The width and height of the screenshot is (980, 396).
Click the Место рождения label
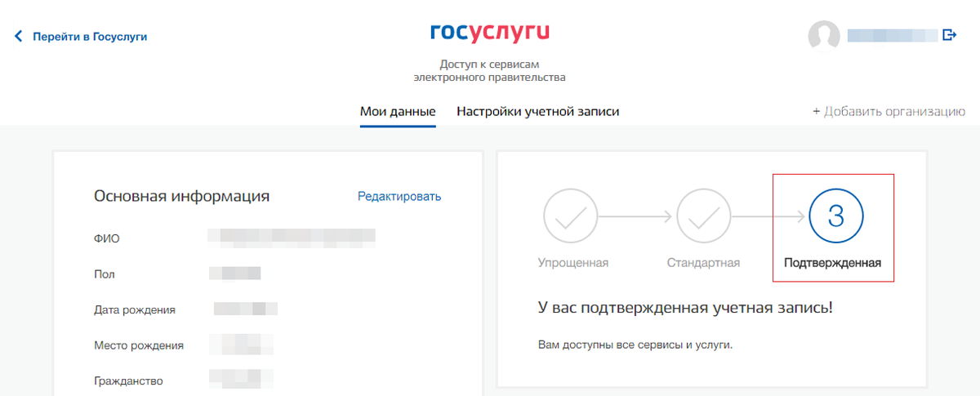point(139,345)
